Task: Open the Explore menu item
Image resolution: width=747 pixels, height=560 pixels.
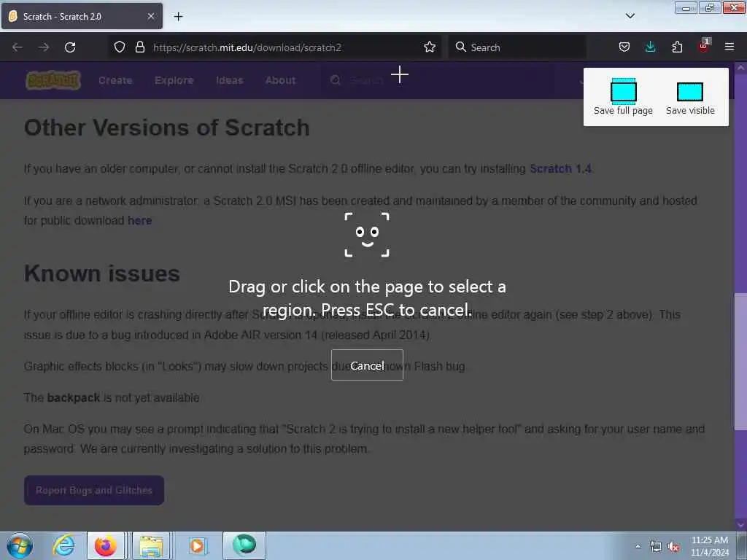Action: pyautogui.click(x=174, y=80)
